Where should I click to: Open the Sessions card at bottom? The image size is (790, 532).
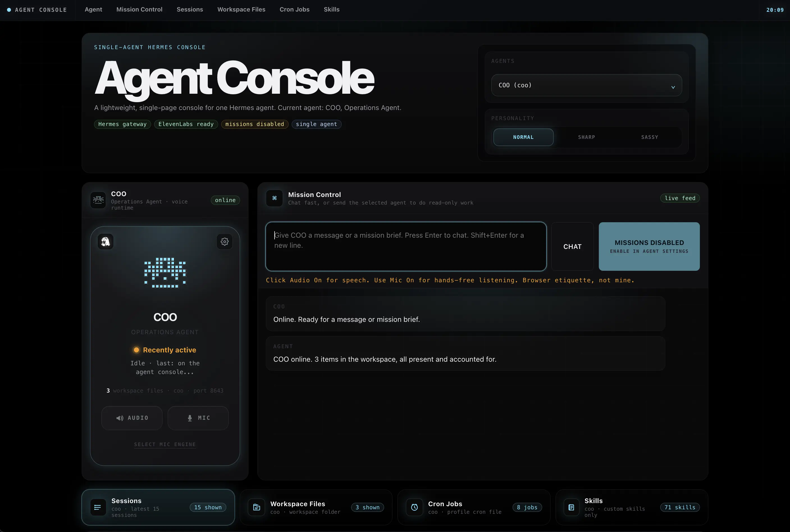click(x=158, y=507)
